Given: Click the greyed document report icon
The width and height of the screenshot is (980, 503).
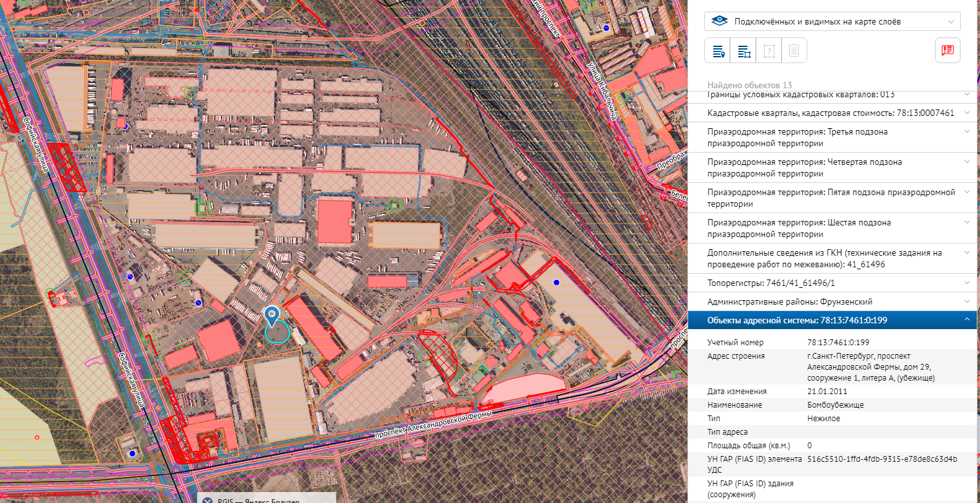Looking at the screenshot, I should tap(794, 51).
